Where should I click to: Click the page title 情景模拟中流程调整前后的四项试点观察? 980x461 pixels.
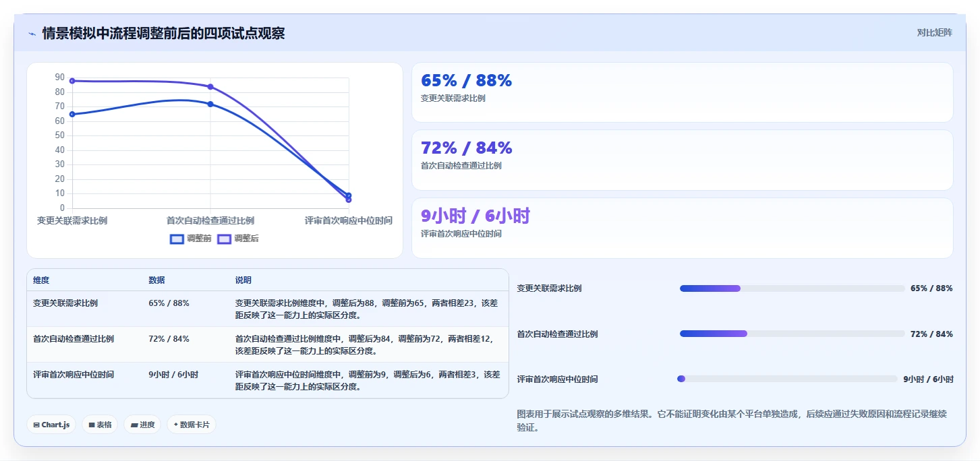pyautogui.click(x=163, y=33)
